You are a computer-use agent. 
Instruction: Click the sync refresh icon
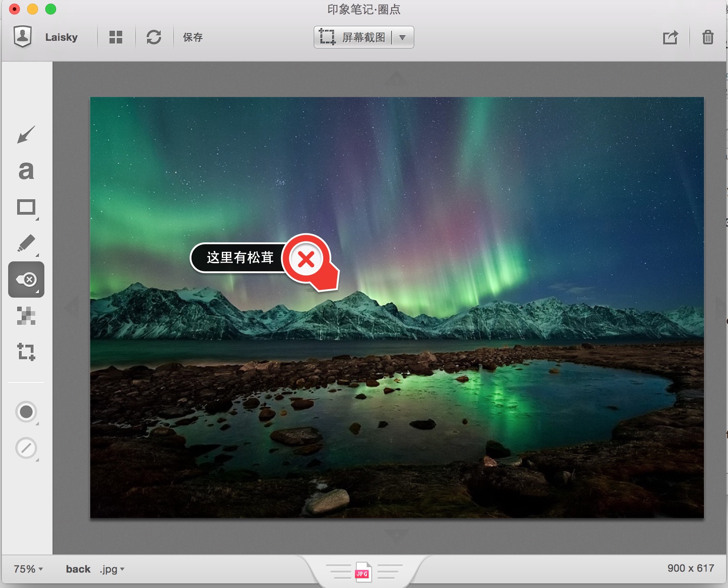[x=154, y=37]
